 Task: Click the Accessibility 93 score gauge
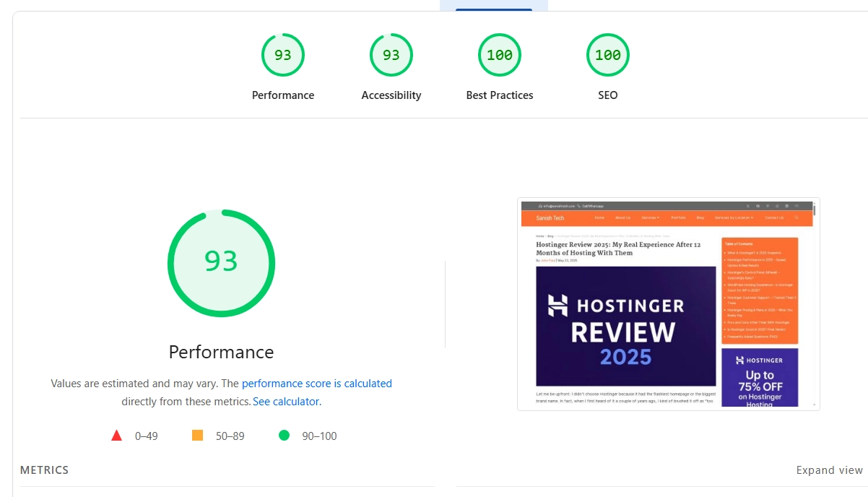pos(391,55)
